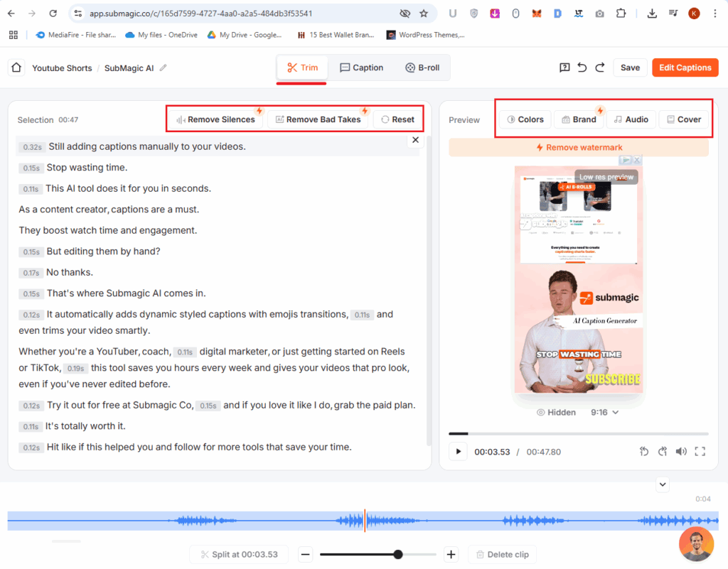This screenshot has width=728, height=569.
Task: Mute the preview volume
Action: coord(681,452)
